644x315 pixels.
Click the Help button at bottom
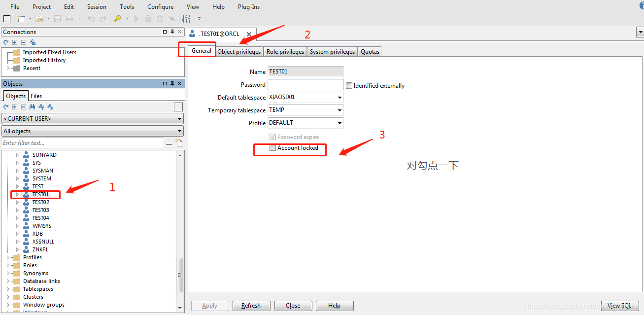click(x=335, y=306)
